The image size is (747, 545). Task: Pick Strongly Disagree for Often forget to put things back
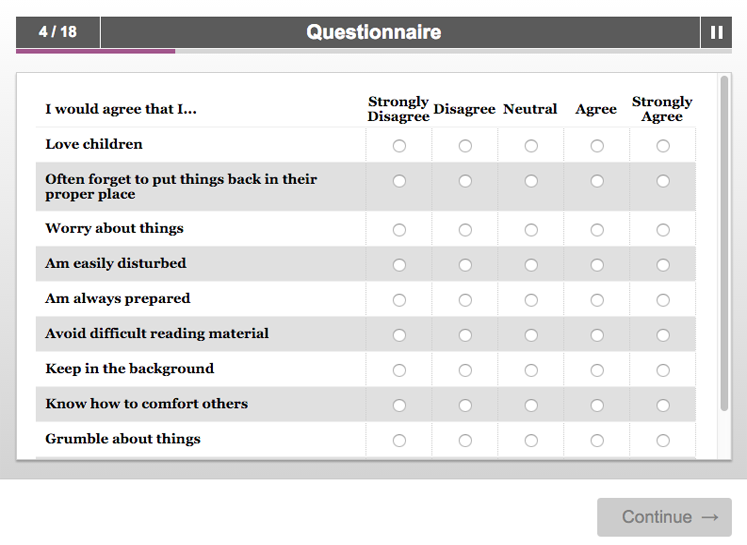pyautogui.click(x=399, y=181)
